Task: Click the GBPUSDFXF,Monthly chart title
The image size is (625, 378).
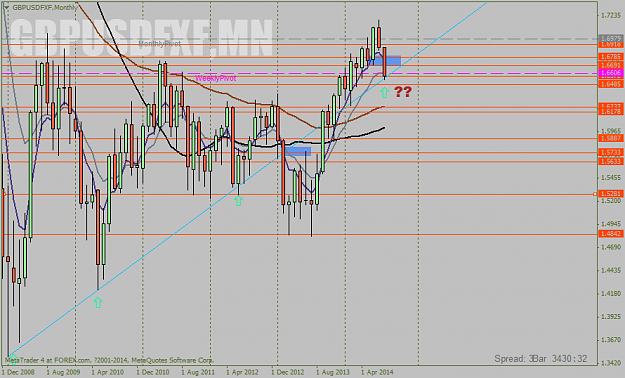Action: click(44, 8)
